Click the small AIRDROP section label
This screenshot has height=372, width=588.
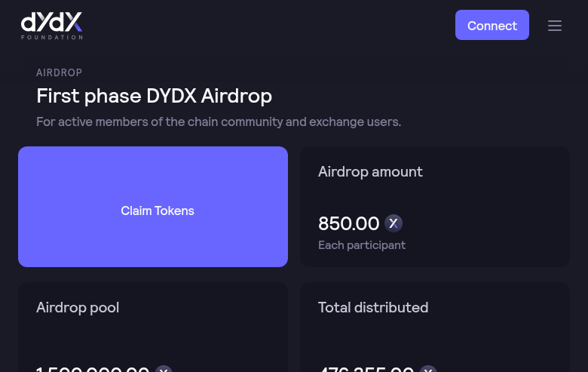tap(59, 72)
